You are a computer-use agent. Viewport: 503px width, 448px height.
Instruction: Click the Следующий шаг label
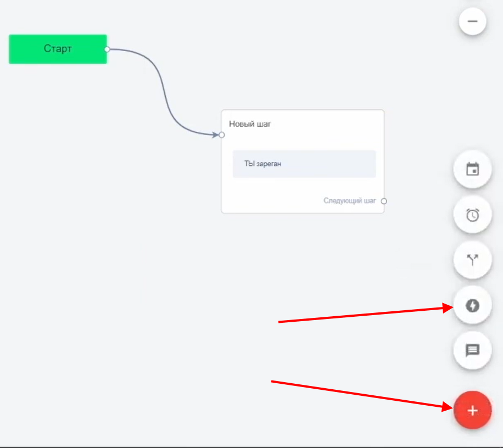[350, 201]
